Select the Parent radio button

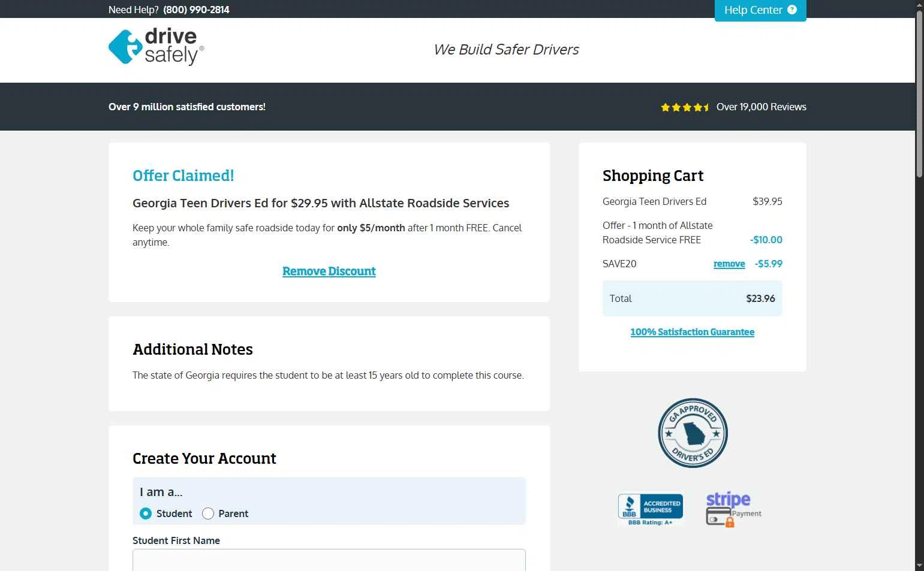(208, 513)
